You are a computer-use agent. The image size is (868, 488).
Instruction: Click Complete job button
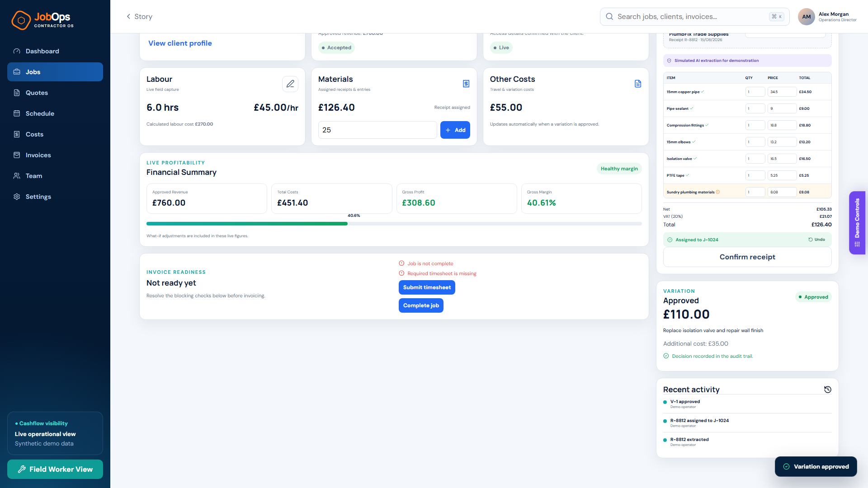[x=421, y=305]
